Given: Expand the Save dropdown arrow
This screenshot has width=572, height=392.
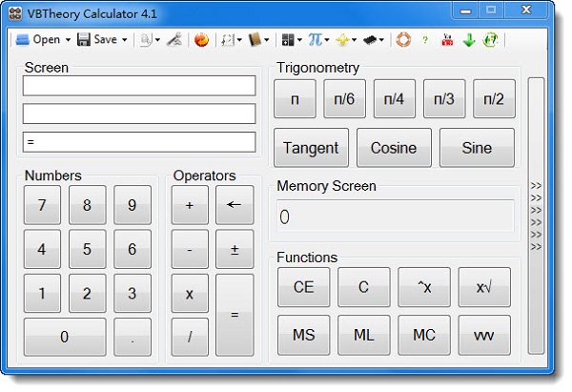Looking at the screenshot, I should [124, 40].
